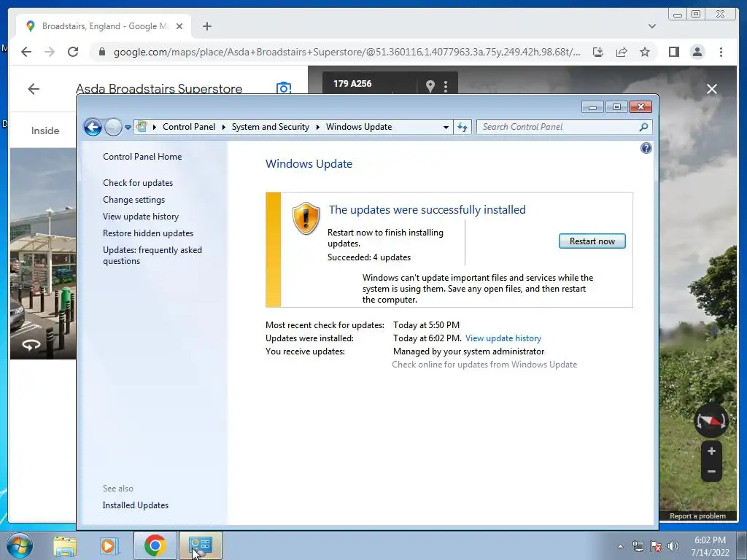Viewport: 747px width, 560px height.
Task: Open address bar history dropdown arrow
Action: 446,127
